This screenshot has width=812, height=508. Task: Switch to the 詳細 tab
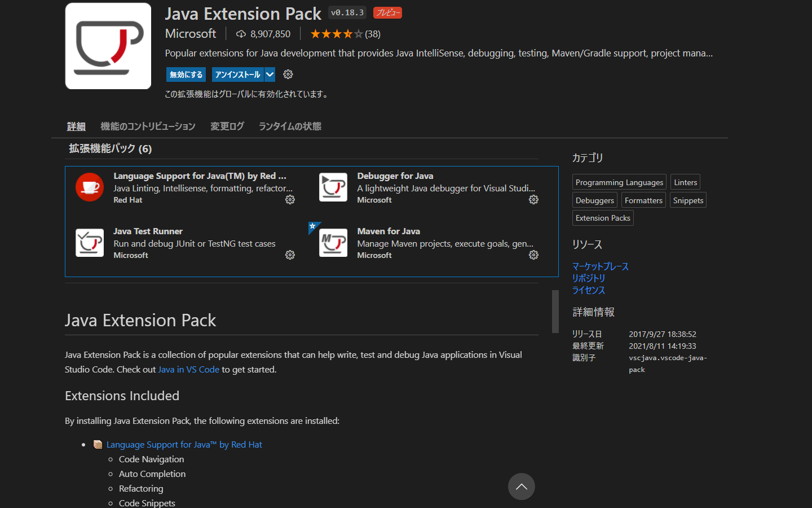76,126
